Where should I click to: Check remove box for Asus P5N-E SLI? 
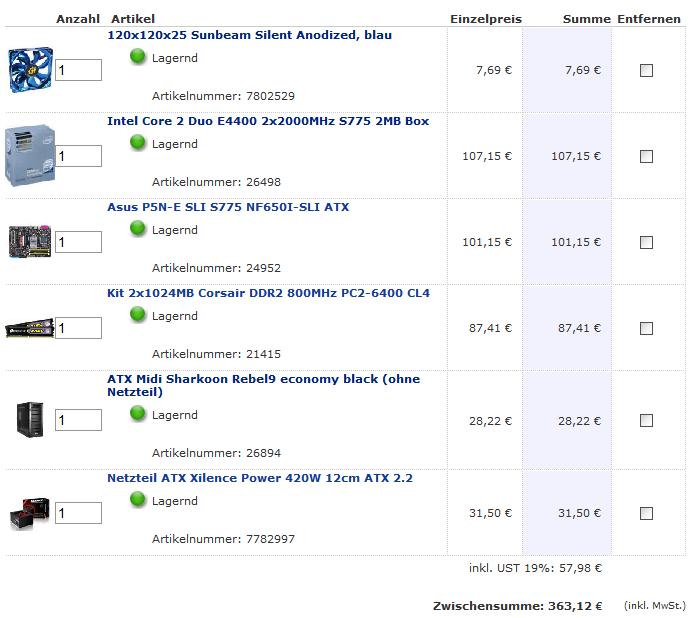coord(646,242)
